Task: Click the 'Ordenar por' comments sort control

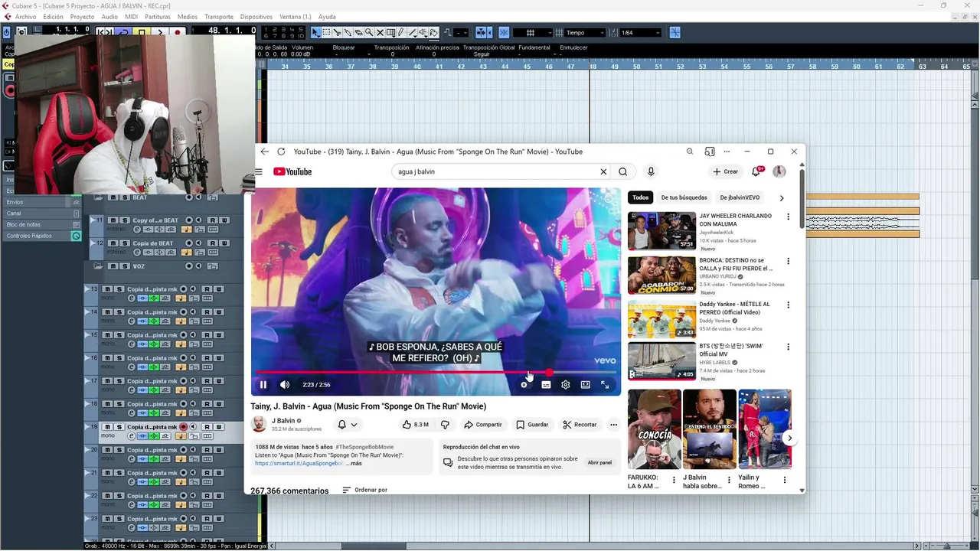Action: point(364,490)
